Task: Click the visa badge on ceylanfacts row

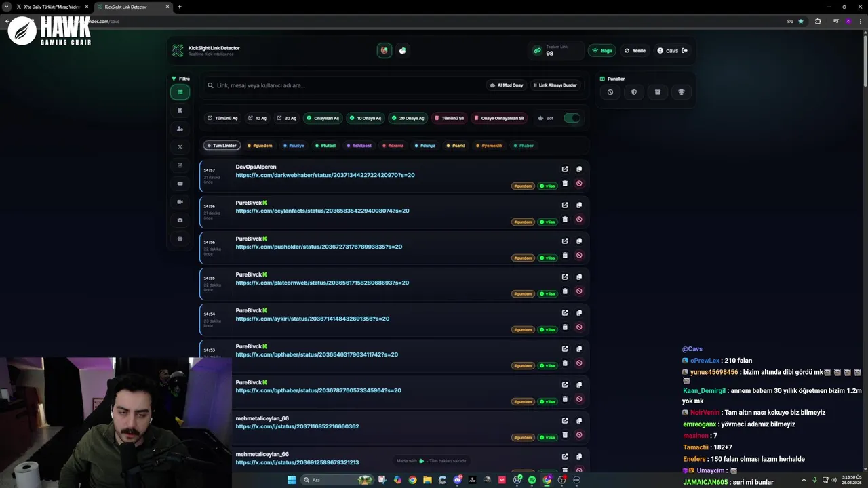Action: click(x=548, y=222)
